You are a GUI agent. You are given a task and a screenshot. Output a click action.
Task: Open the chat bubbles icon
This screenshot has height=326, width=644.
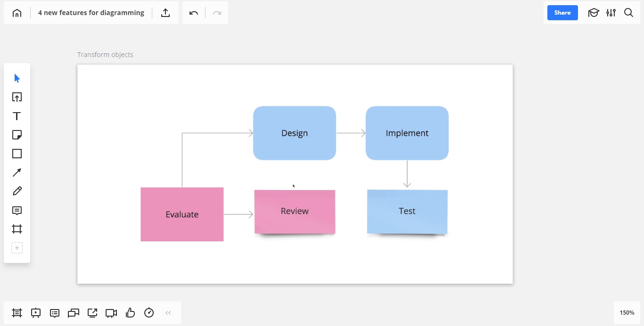[74, 313]
